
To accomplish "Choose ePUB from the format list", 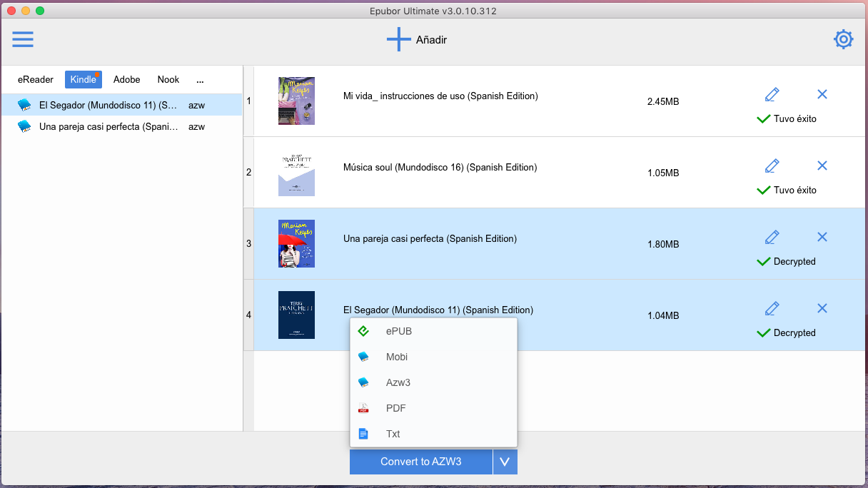I will point(398,331).
